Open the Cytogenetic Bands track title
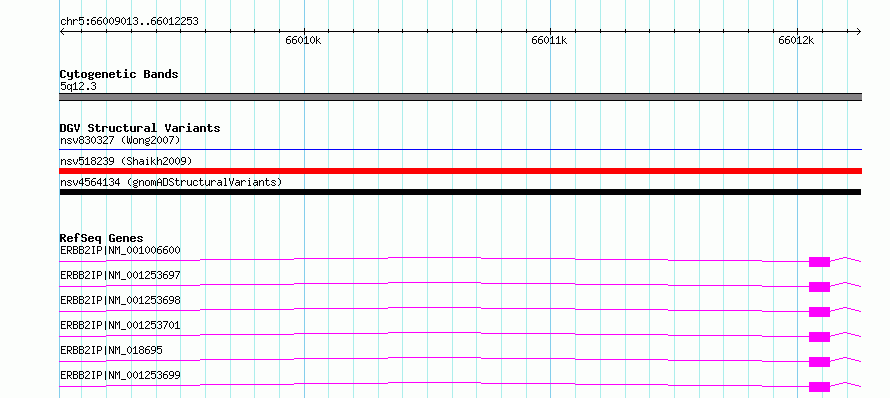Image resolution: width=890 pixels, height=398 pixels. [119, 74]
